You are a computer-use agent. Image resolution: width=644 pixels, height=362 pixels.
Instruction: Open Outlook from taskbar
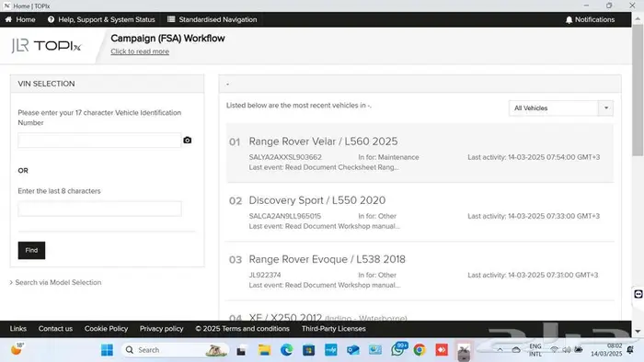click(x=352, y=350)
